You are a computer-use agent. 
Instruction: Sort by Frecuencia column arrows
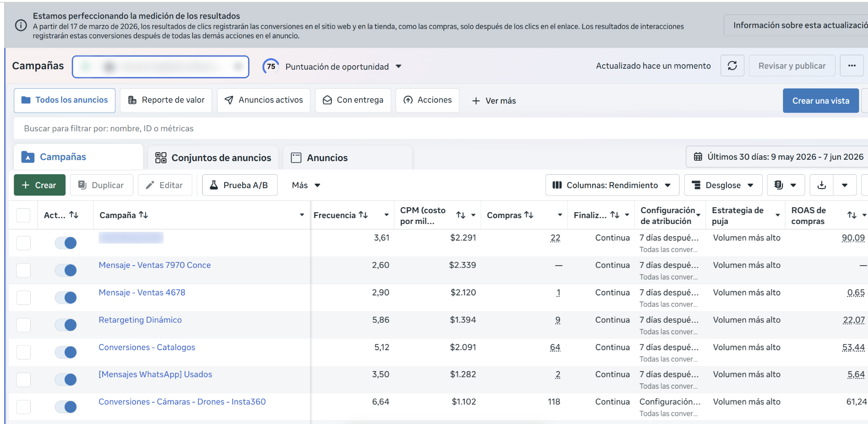pos(363,215)
